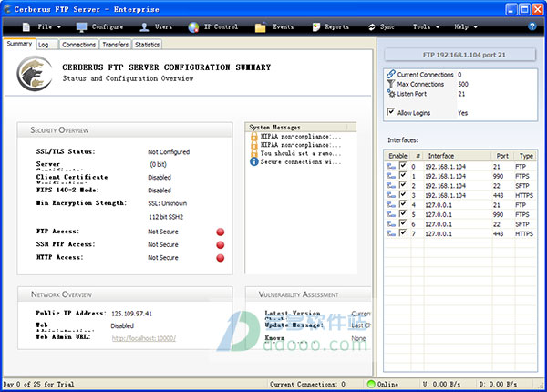Toggle enable checkbox for interface 6

point(403,222)
